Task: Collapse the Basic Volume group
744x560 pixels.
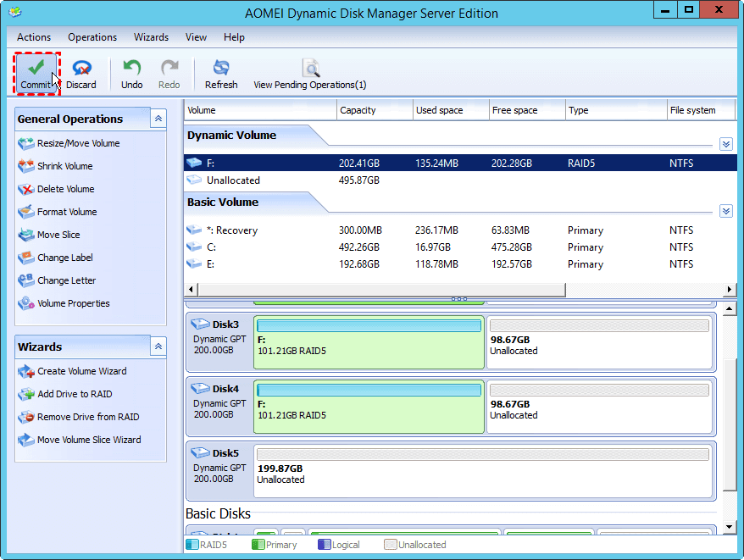Action: pyautogui.click(x=725, y=211)
